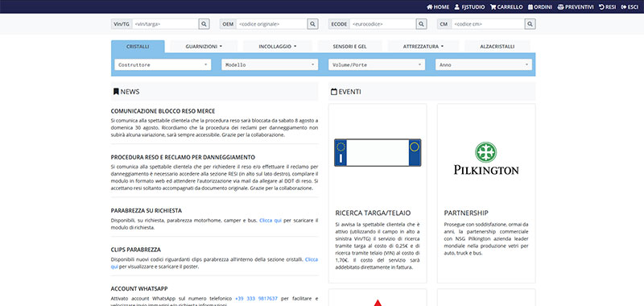The image size is (644, 306).
Task: Click the OEM search magnifier icon
Action: coord(312,24)
